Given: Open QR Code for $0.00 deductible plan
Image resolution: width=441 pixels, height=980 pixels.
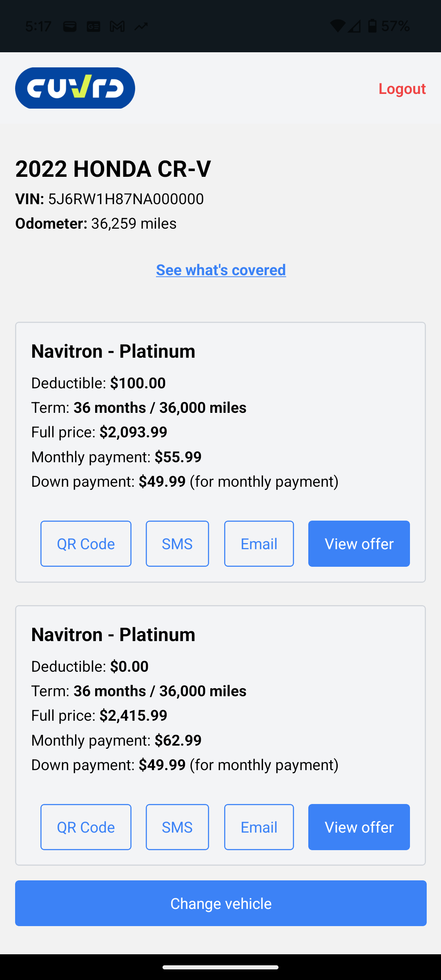Looking at the screenshot, I should 86,827.
